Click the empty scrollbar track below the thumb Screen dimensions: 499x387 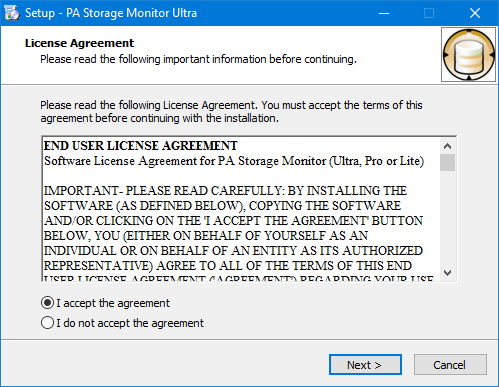click(x=447, y=218)
